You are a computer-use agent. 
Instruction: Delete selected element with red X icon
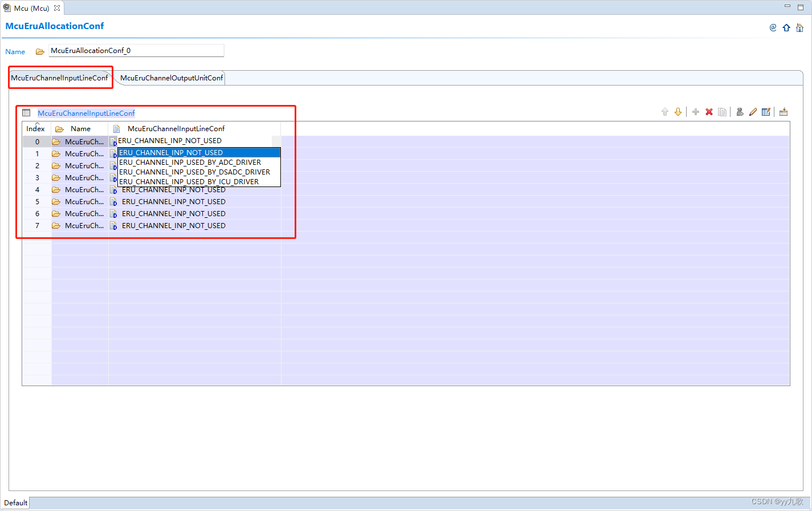pyautogui.click(x=709, y=112)
